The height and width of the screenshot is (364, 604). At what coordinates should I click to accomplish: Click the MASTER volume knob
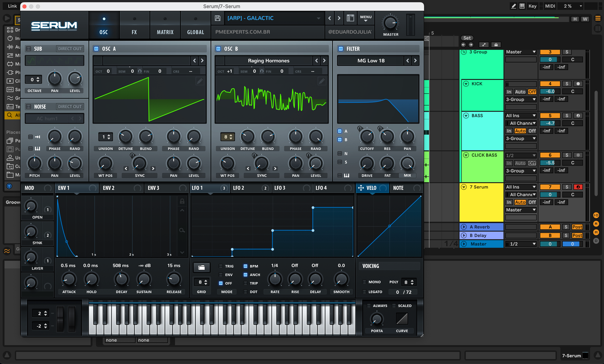click(390, 23)
